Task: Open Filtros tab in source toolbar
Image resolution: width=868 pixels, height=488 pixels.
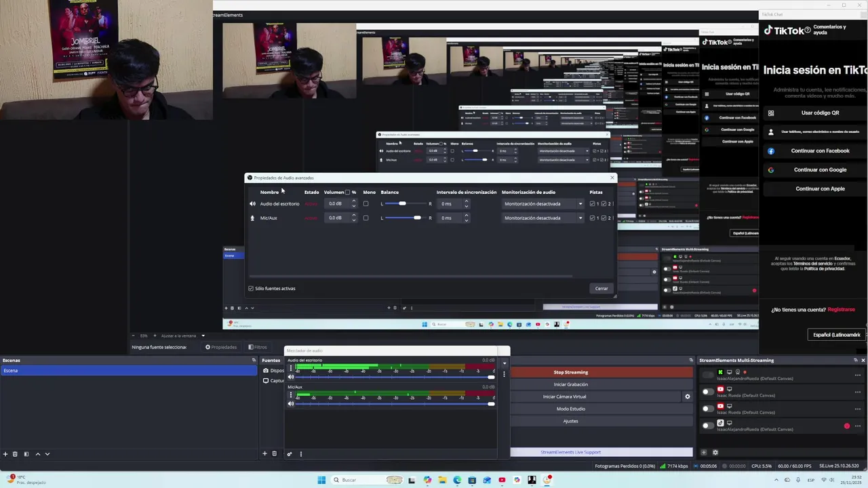Action: click(258, 347)
